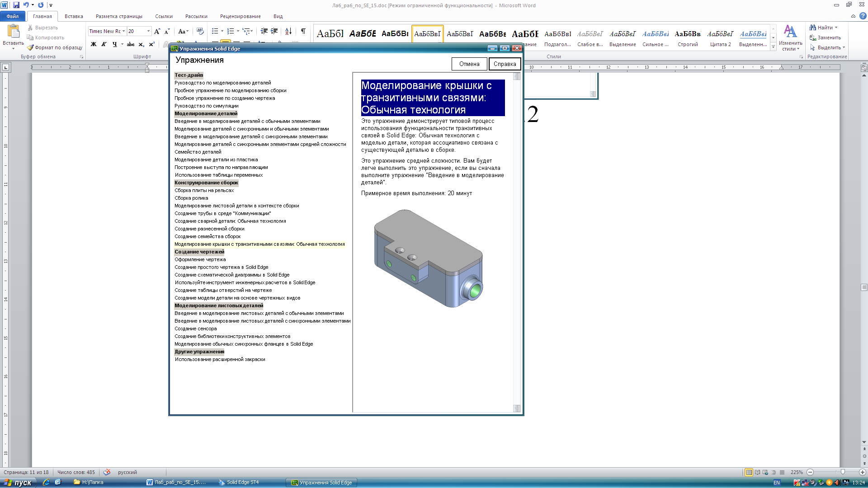Switch to the View (Вид) tab

pos(278,16)
